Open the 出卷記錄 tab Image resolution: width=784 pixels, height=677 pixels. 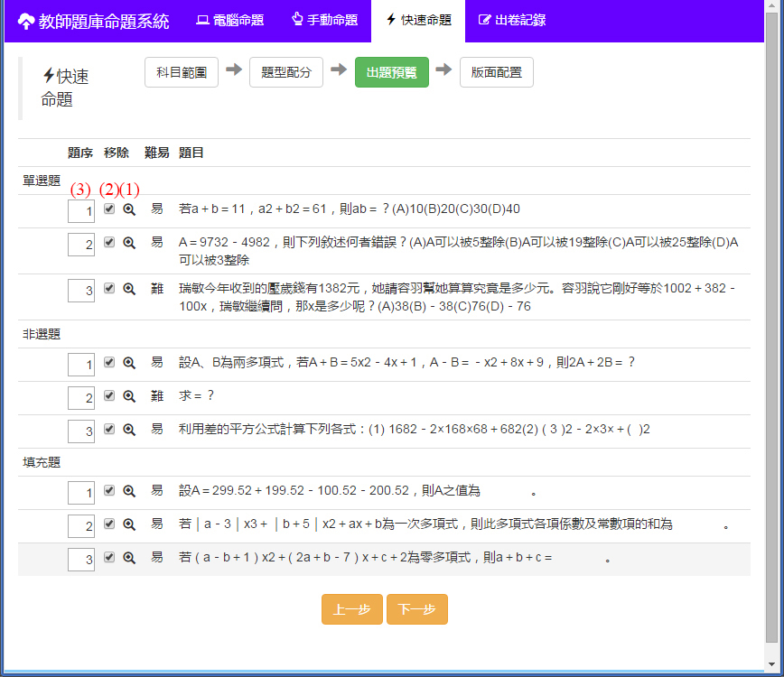[x=512, y=21]
